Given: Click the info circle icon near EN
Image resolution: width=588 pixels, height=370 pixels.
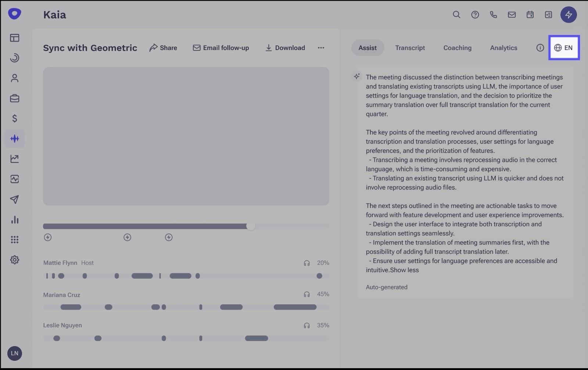Looking at the screenshot, I should (540, 48).
